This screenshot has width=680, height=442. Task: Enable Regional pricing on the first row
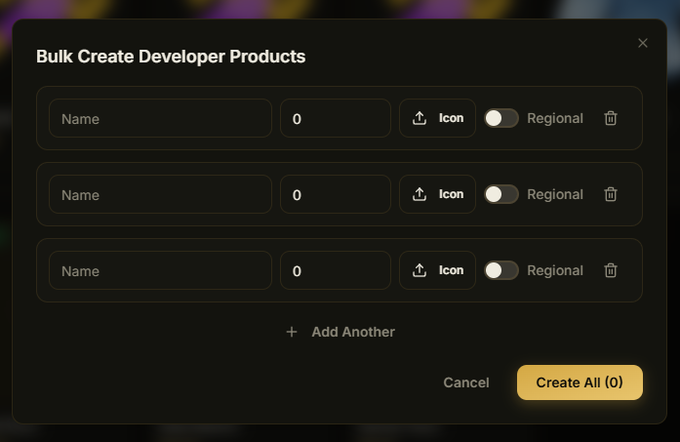point(501,118)
